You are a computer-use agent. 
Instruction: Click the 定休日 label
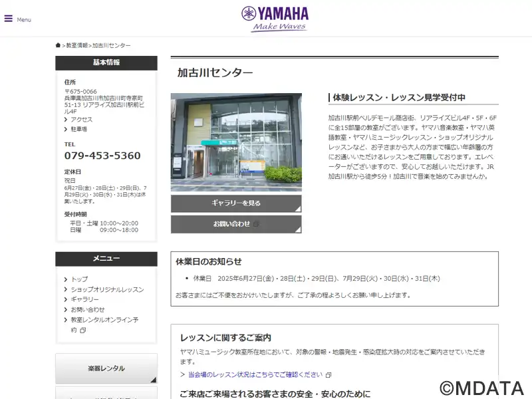click(72, 172)
